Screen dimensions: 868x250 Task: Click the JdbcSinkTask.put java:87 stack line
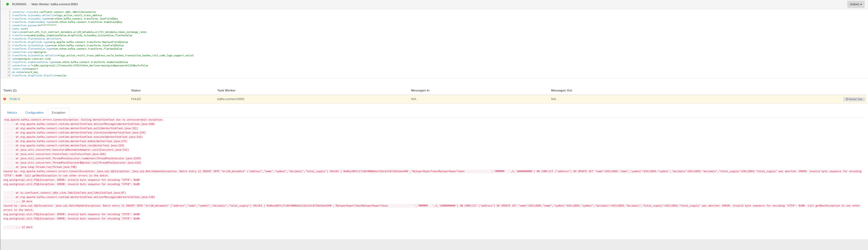tap(70, 193)
